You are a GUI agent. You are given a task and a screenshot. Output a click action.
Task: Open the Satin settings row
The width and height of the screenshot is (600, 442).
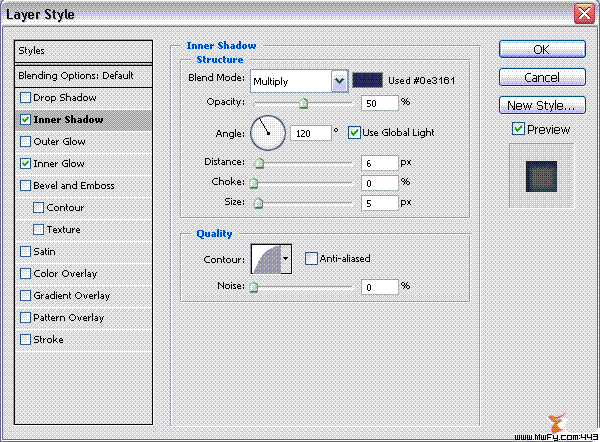83,251
